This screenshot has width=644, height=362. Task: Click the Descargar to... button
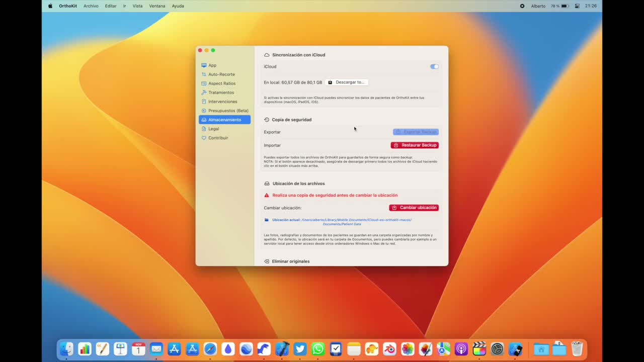[347, 82]
